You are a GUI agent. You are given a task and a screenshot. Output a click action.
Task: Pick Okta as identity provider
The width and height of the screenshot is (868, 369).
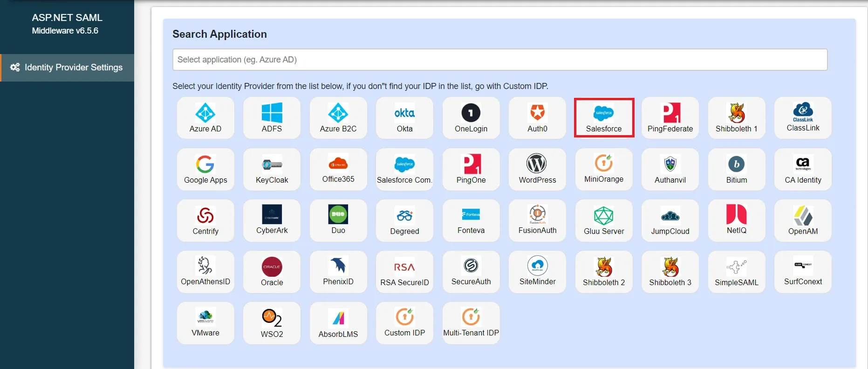[404, 118]
